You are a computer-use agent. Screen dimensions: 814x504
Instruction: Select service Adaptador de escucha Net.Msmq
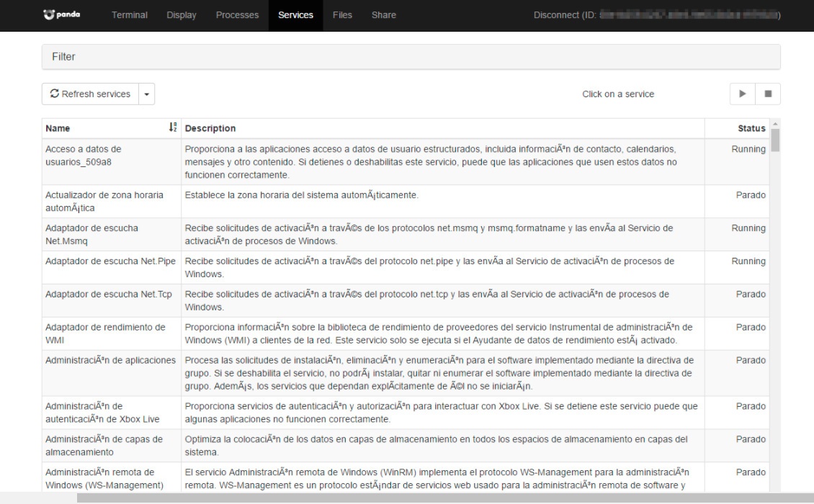coord(91,234)
